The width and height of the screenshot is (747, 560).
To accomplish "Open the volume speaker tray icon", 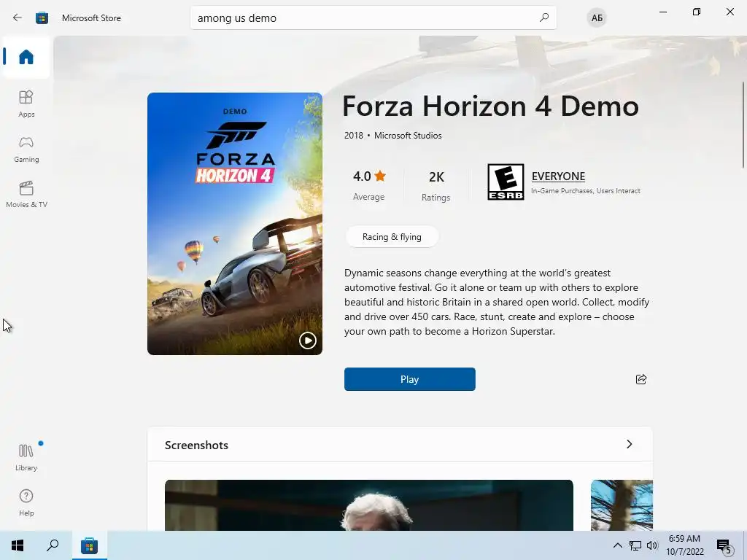I will (x=652, y=545).
